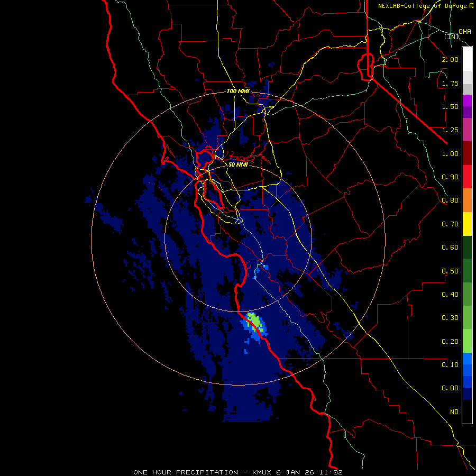The height and width of the screenshot is (476, 476).
Task: Click the 50 NMI range ring label
Action: 238,164
